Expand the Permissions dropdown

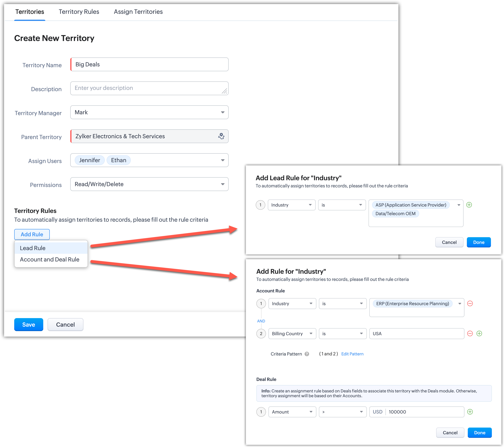coord(222,184)
